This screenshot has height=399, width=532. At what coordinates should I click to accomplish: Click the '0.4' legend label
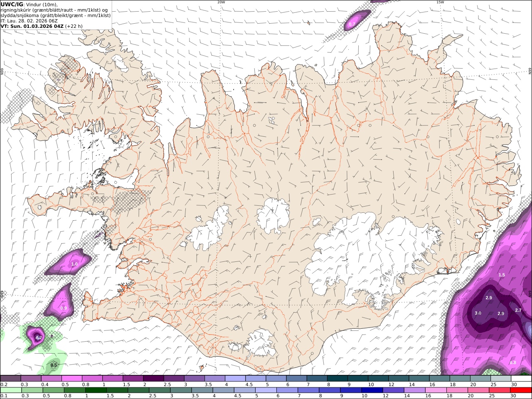click(45, 384)
